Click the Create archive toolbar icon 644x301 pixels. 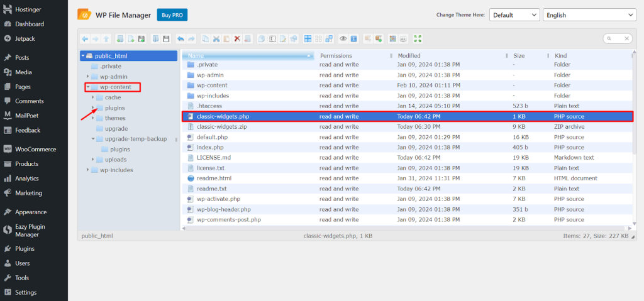click(x=378, y=39)
